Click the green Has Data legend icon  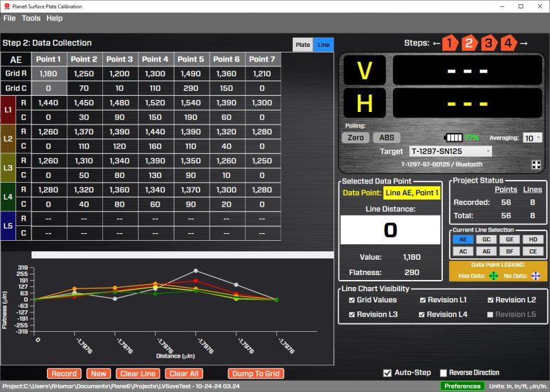(x=493, y=276)
